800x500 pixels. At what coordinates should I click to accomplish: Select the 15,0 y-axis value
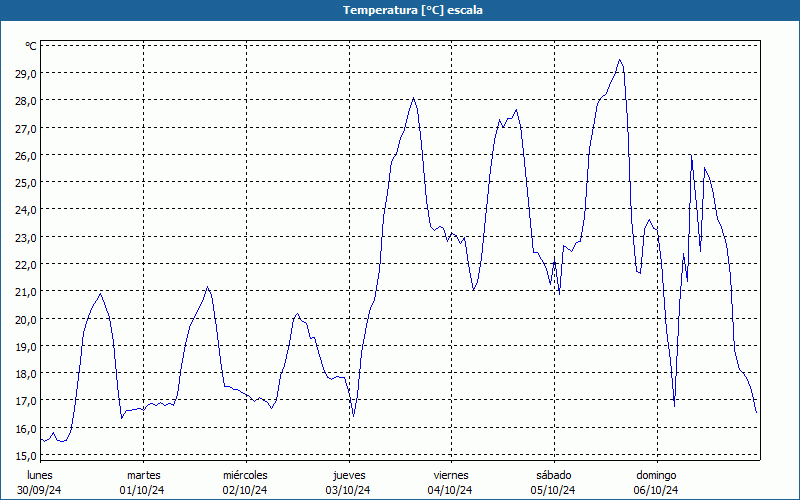point(27,455)
